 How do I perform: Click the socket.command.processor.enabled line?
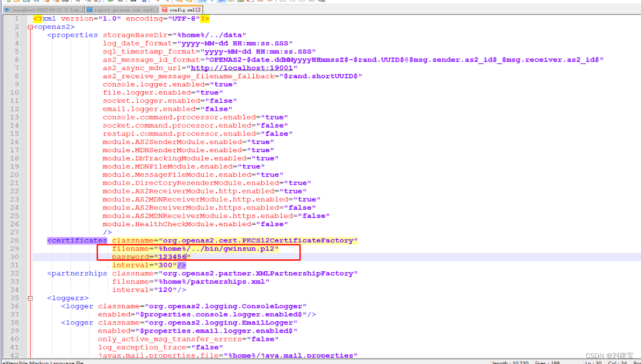(x=195, y=125)
